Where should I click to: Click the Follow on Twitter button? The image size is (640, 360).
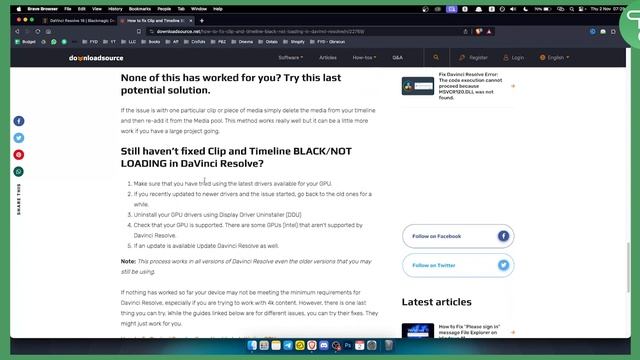pos(458,265)
